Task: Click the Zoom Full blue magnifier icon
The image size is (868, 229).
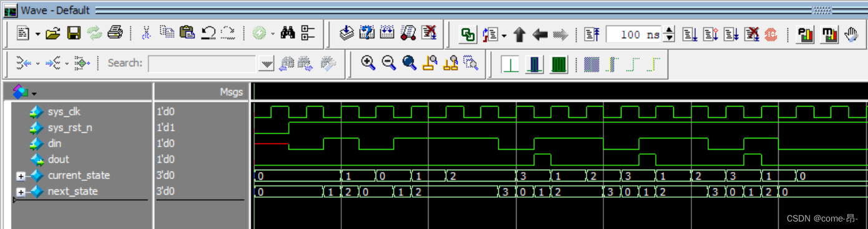Action: coord(409,62)
